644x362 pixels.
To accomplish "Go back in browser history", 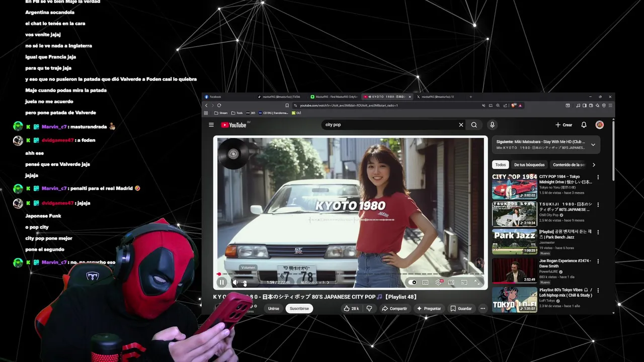I will (x=206, y=106).
